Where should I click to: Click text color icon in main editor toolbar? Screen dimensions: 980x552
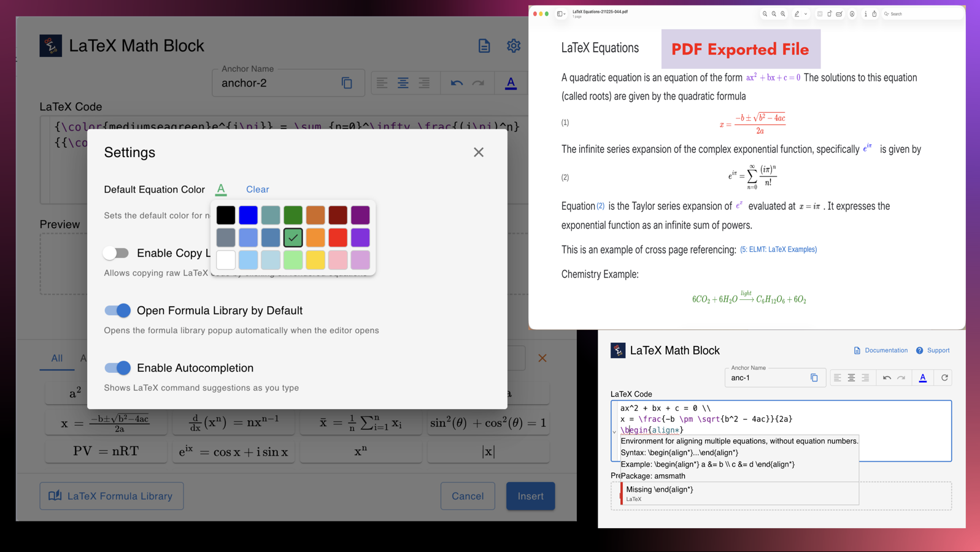[x=511, y=83]
